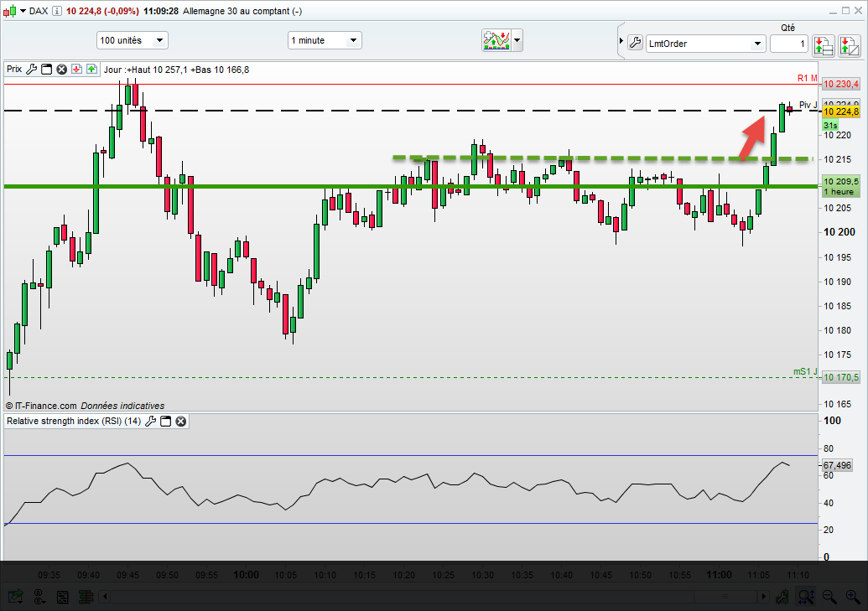Click the RSI value label 67,496
Image resolution: width=868 pixels, height=611 pixels.
click(837, 465)
